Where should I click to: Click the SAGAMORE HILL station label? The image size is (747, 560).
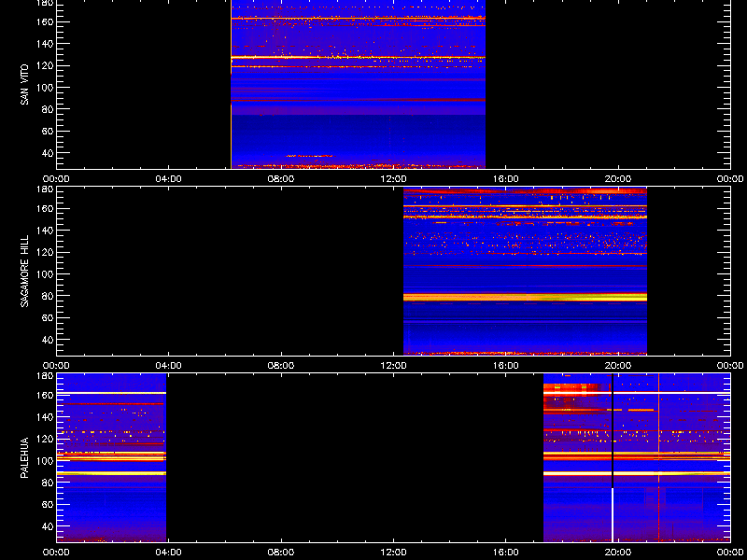click(25, 271)
